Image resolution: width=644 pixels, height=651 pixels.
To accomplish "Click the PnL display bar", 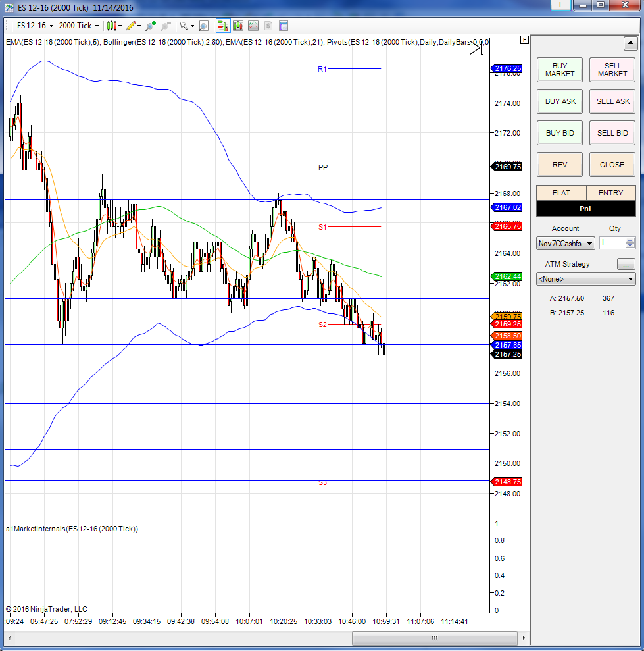I will tap(586, 209).
